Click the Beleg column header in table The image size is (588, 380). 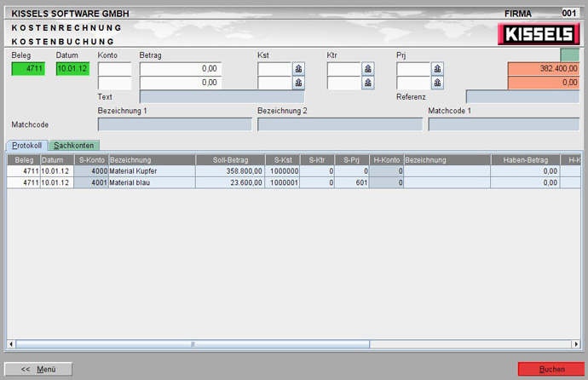click(x=24, y=160)
